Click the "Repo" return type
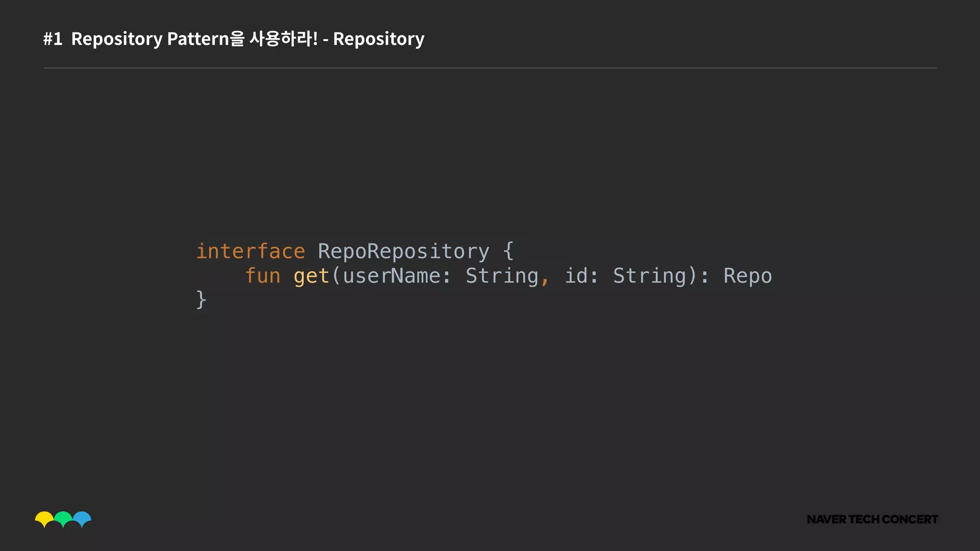Image resolution: width=980 pixels, height=551 pixels. (x=747, y=276)
